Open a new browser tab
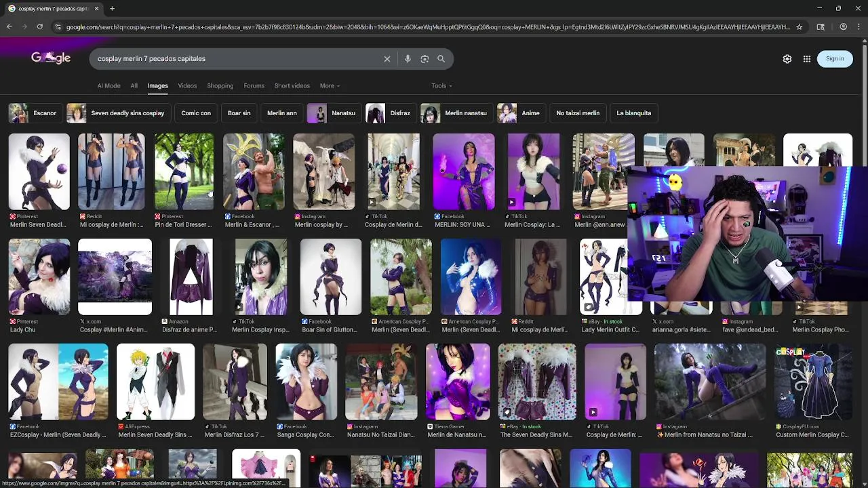 (x=112, y=9)
